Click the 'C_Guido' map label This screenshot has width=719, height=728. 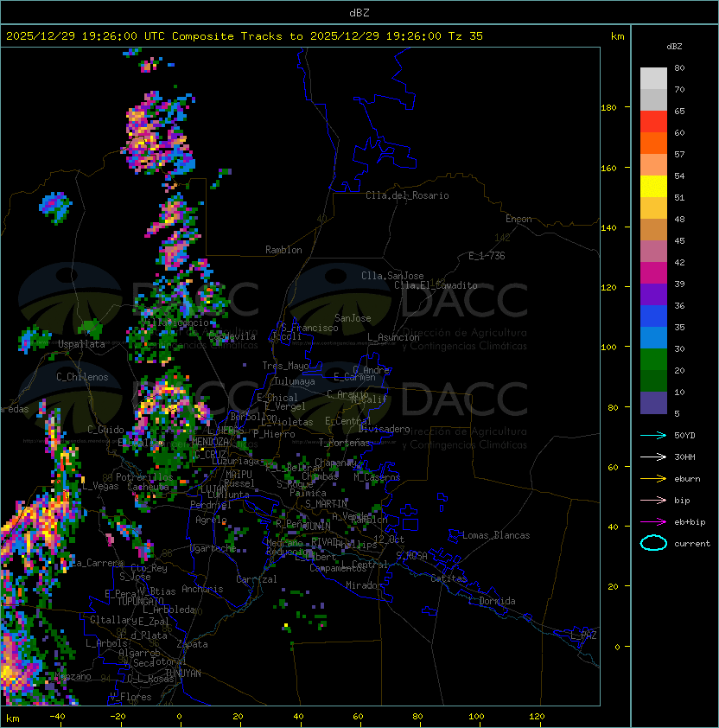coord(105,430)
